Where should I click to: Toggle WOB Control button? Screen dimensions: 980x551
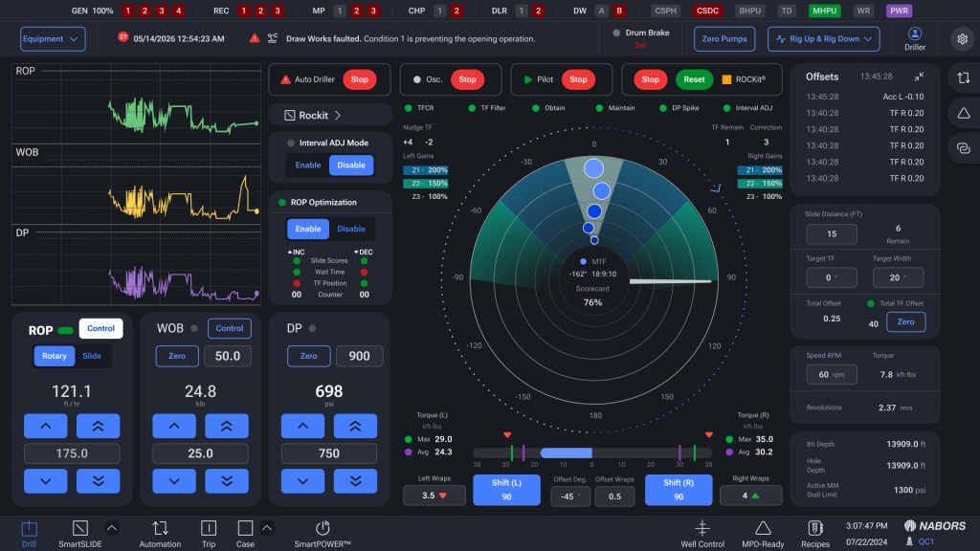[230, 328]
